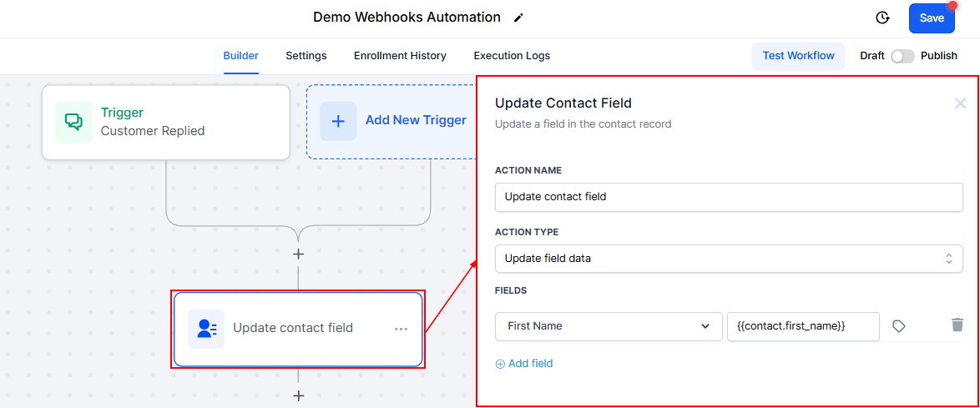Toggle the Draft/Publish switch
This screenshot has width=980, height=408.
coord(902,56)
